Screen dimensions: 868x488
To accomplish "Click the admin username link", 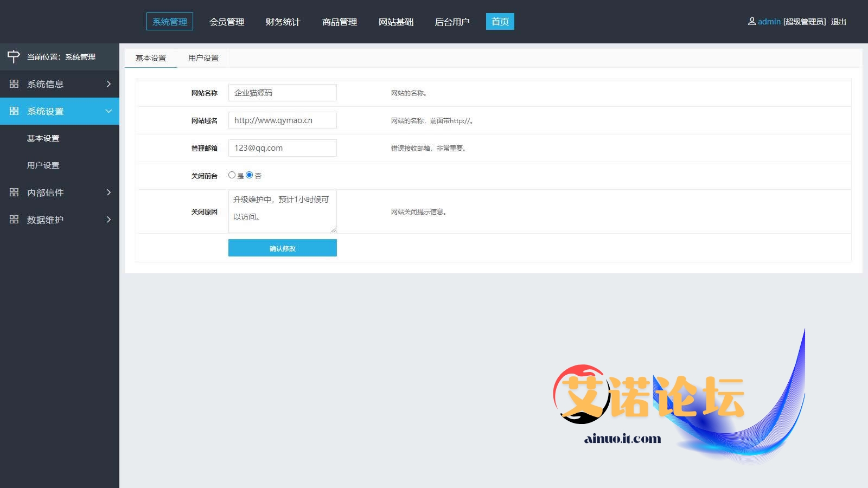I will click(769, 22).
